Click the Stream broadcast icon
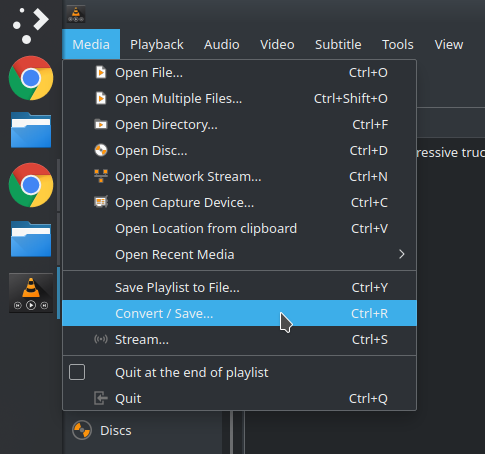Screen dimensions: 485x454 [101, 339]
